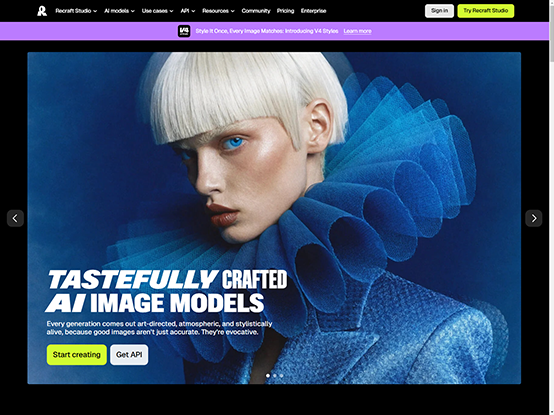
Task: Click the Start creating button
Action: 77,355
